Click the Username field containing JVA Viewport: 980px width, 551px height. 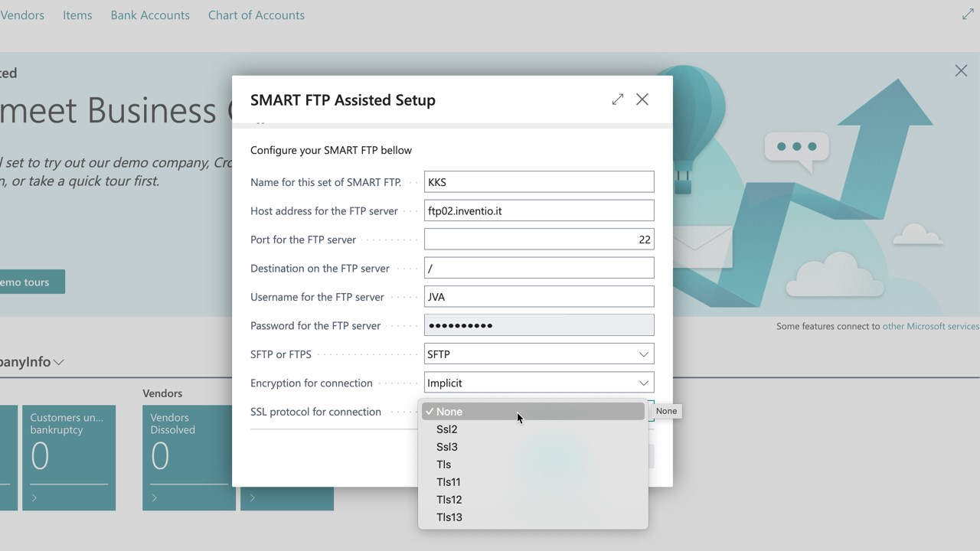click(539, 297)
